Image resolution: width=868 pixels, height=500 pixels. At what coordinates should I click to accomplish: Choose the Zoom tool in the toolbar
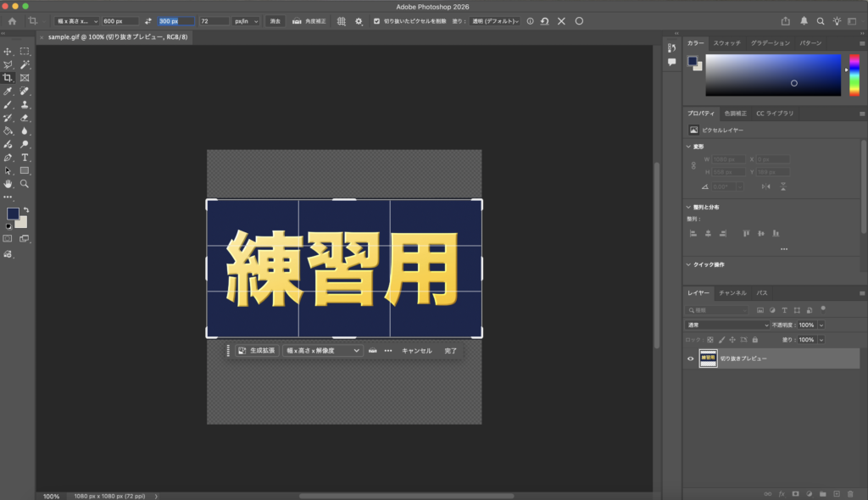[25, 183]
